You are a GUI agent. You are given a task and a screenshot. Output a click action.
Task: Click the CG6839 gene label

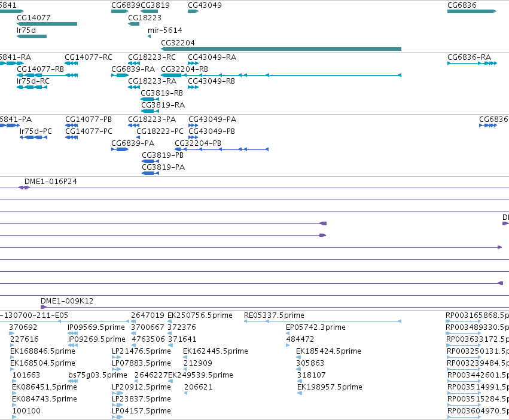point(126,5)
